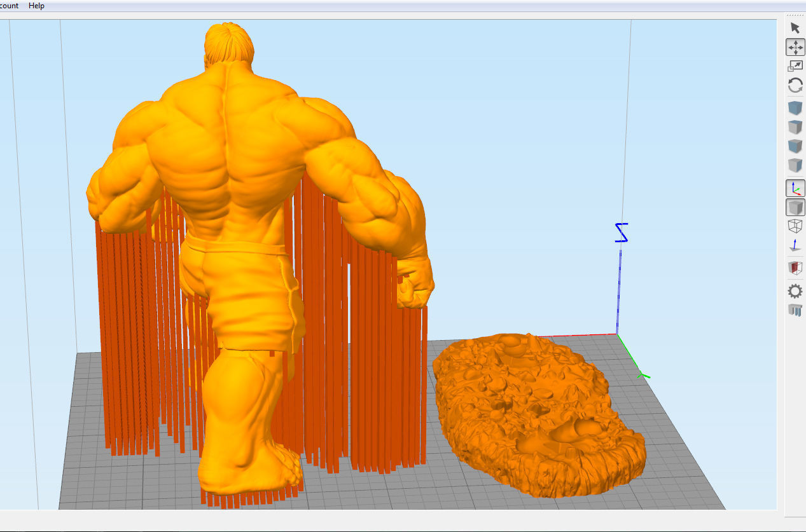
Task: Toggle surface normals display
Action: tap(795, 245)
